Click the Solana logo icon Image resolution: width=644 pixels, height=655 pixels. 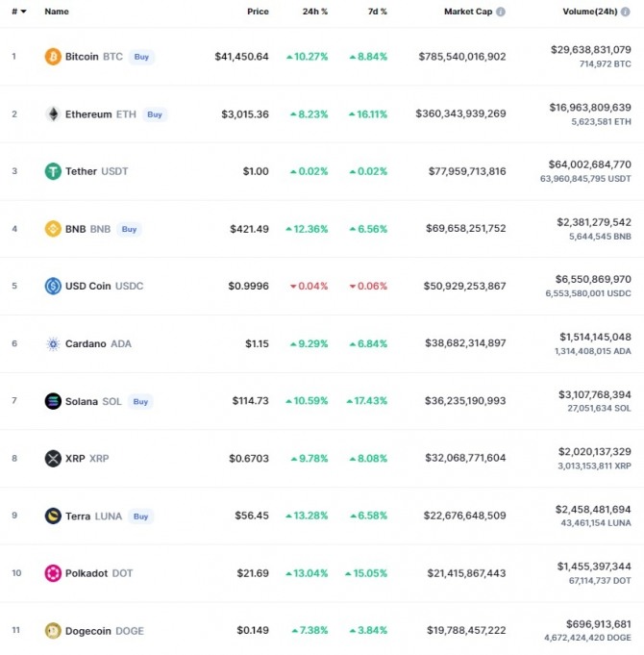[53, 401]
